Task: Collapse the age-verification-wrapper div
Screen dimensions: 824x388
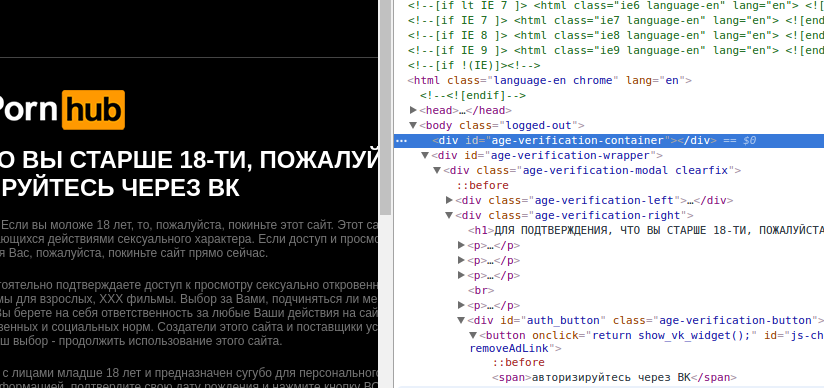Action: pyautogui.click(x=425, y=156)
